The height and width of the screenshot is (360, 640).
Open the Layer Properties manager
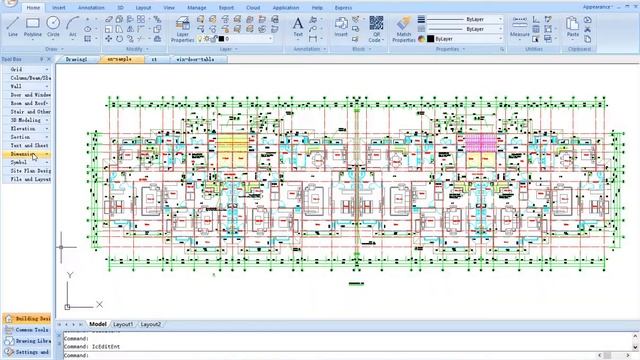pyautogui.click(x=182, y=29)
